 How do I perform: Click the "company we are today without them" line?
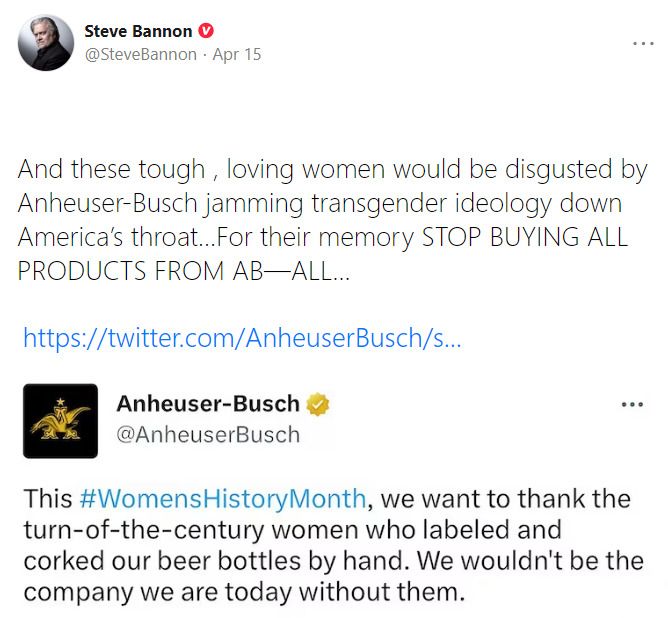click(244, 590)
